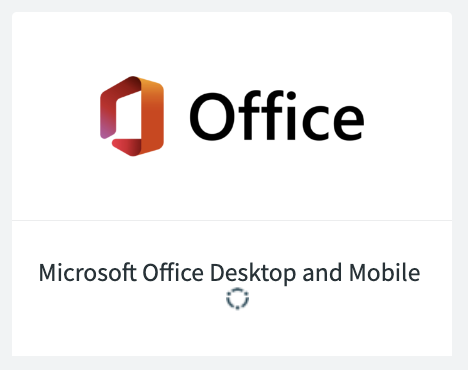This screenshot has height=370, width=468.
Task: Click the white center inside the Office logo
Action: point(128,116)
